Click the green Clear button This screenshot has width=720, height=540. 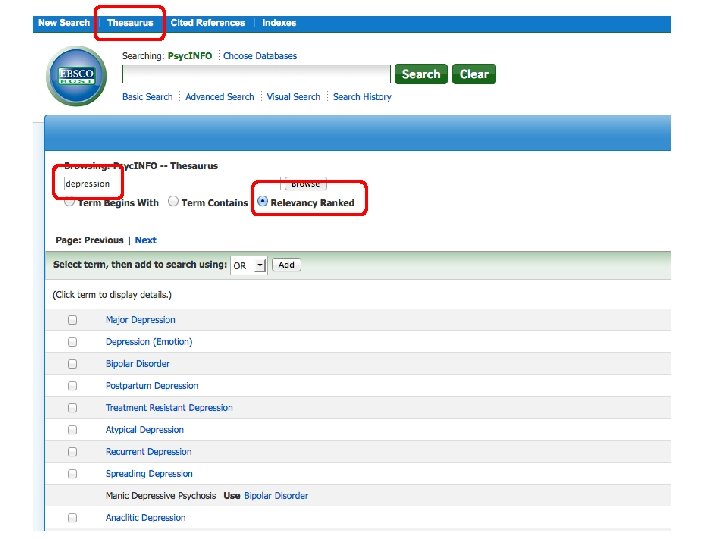click(x=474, y=74)
